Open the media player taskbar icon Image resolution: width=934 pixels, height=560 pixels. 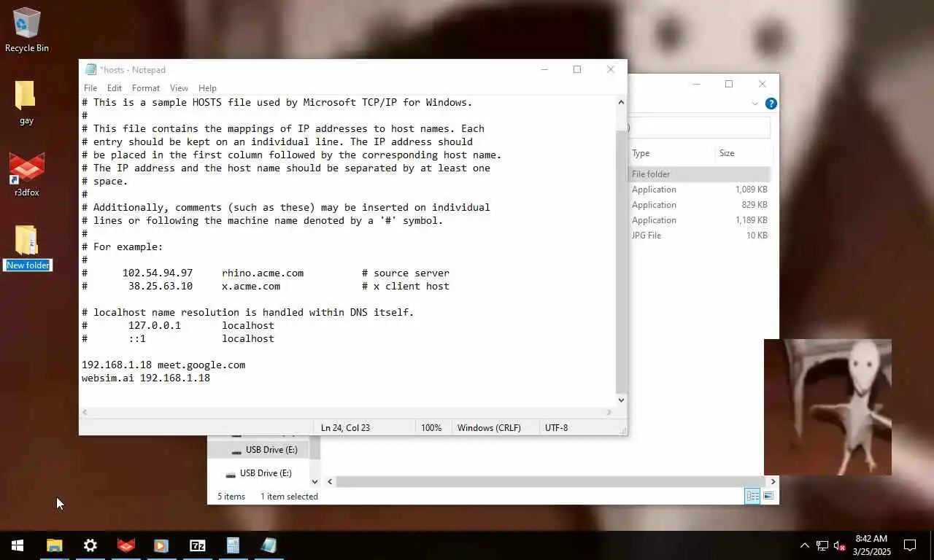click(x=161, y=545)
